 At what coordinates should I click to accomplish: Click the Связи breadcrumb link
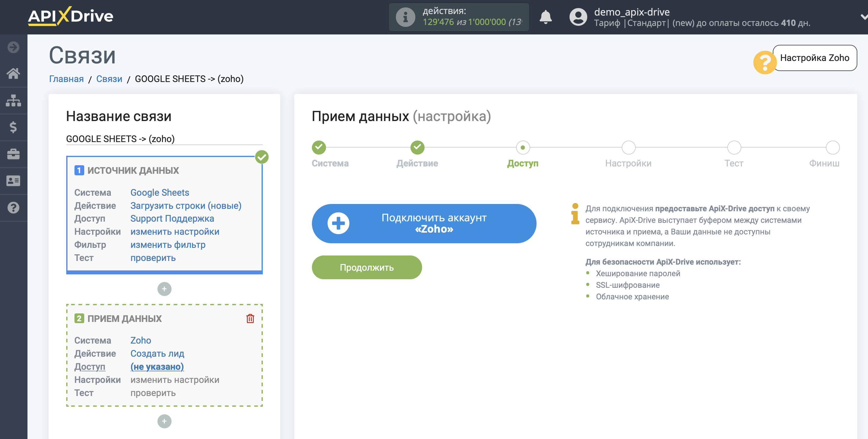point(109,78)
